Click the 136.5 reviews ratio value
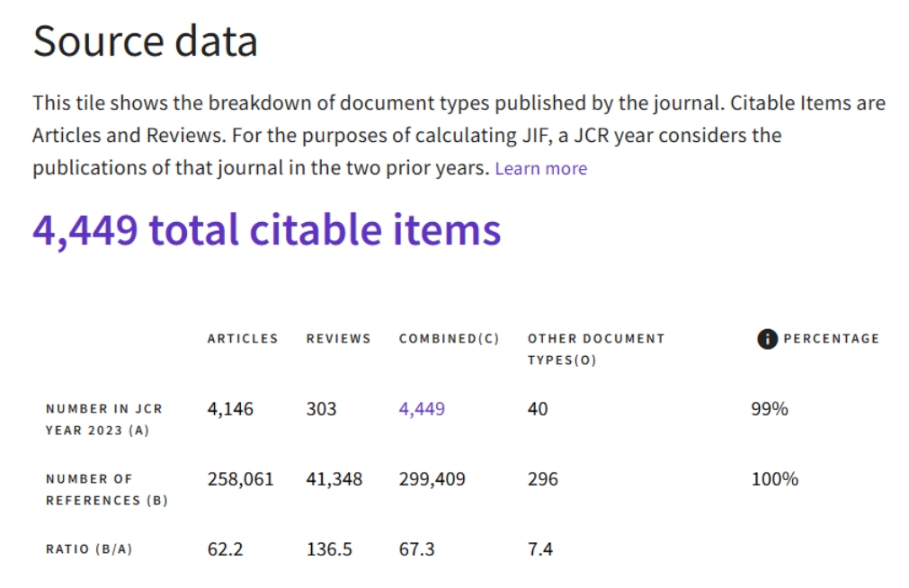 tap(329, 548)
